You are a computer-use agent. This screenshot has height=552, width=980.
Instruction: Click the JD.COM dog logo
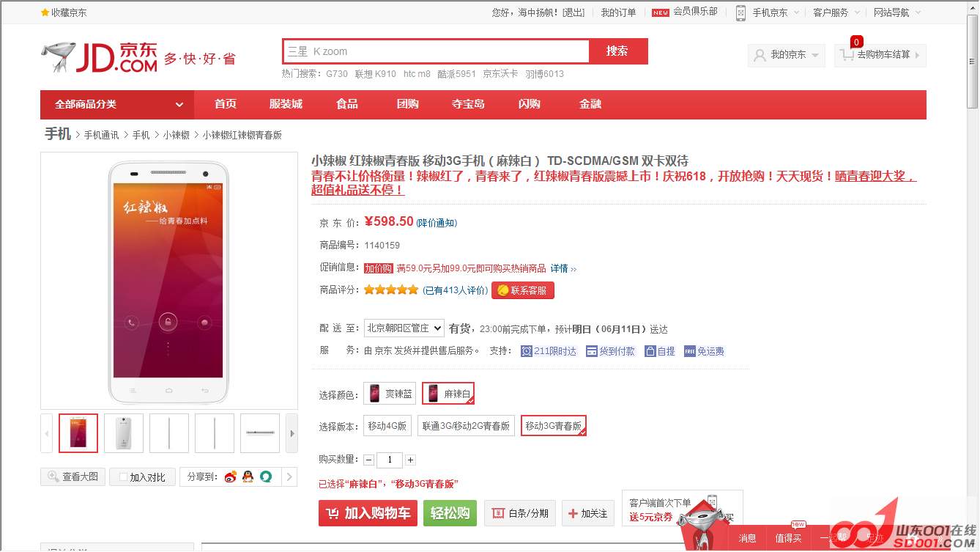click(x=59, y=57)
